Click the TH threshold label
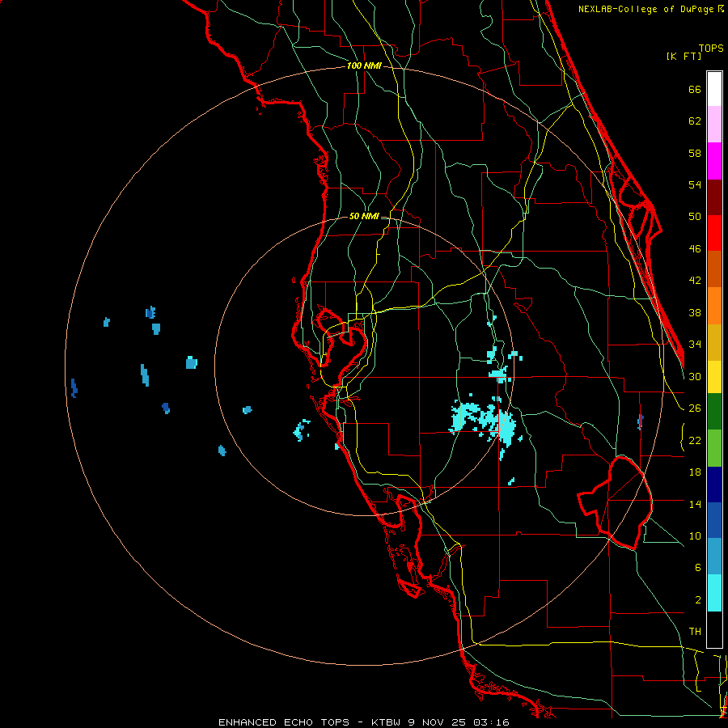 pos(695,632)
